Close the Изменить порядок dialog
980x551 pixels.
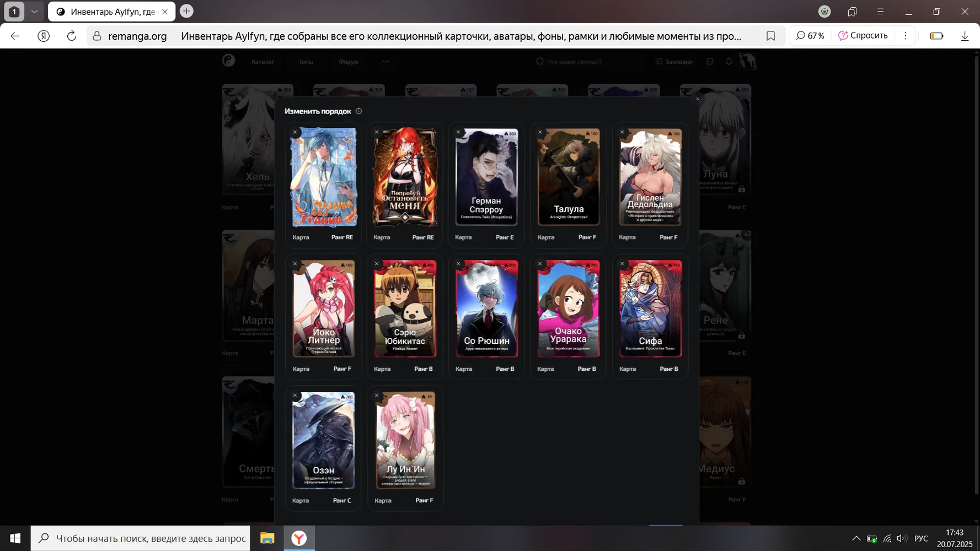(x=698, y=99)
